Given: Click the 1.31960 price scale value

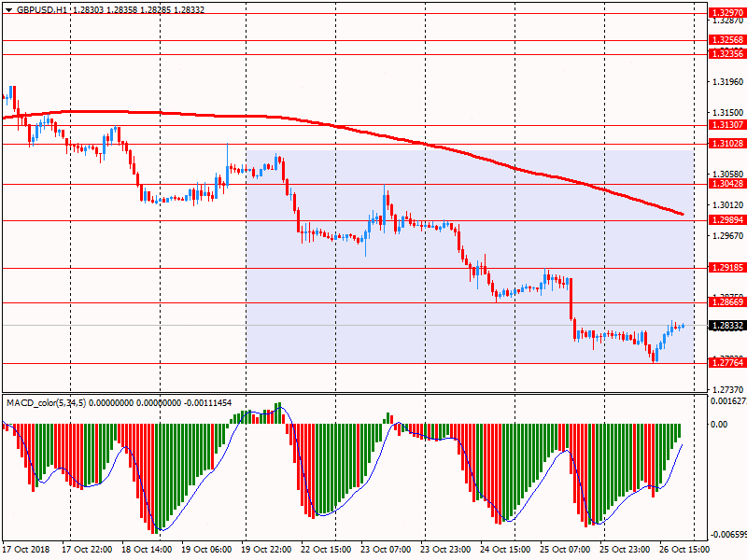Looking at the screenshot, I should pos(727,82).
